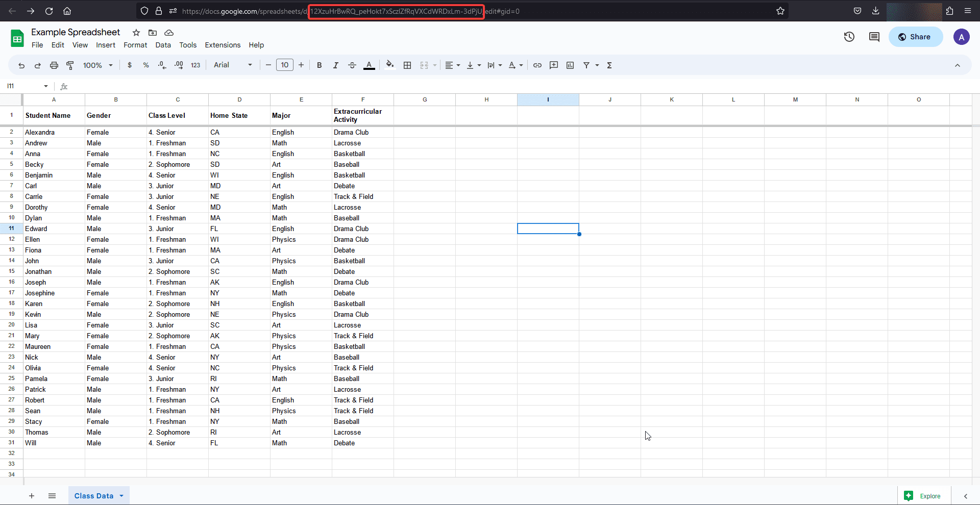This screenshot has width=980, height=505.
Task: Open the Insert link tool
Action: [536, 65]
